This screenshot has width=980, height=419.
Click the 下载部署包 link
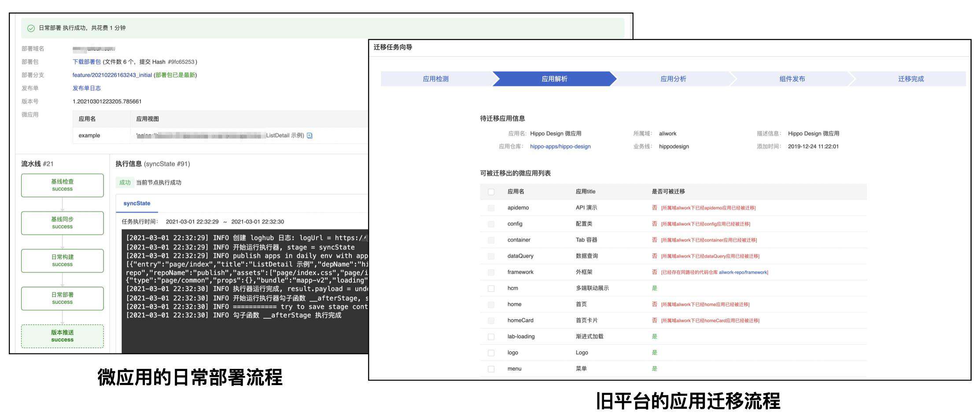[x=87, y=62]
